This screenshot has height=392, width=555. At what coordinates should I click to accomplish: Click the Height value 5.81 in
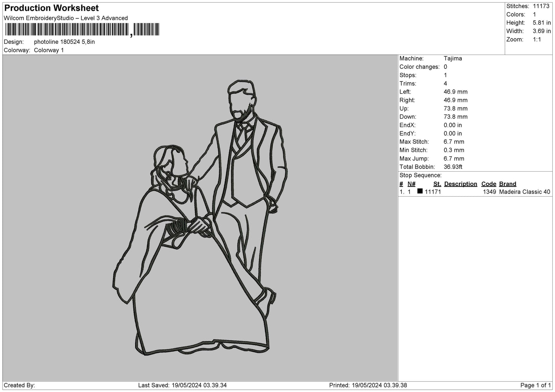coord(542,23)
